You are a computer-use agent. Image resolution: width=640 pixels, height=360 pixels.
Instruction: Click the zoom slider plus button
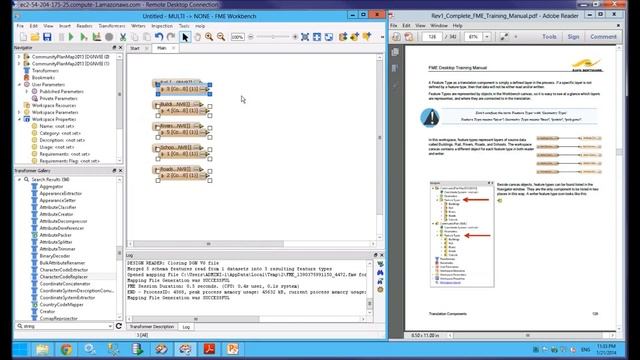pos(295,37)
